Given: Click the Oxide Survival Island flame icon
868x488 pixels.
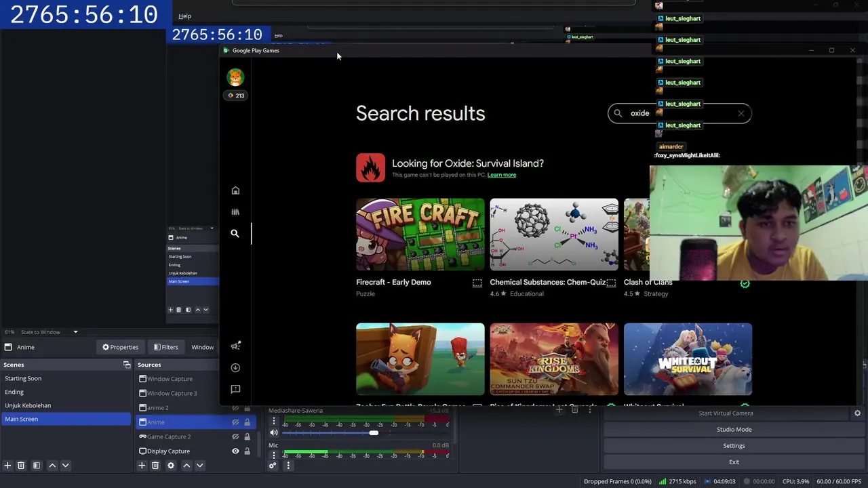Looking at the screenshot, I should pyautogui.click(x=370, y=167).
